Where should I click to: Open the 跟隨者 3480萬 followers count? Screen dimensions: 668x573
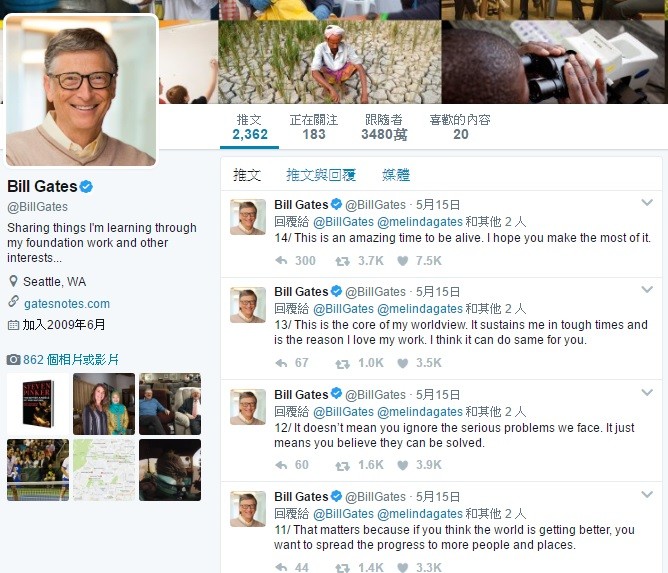coord(384,127)
